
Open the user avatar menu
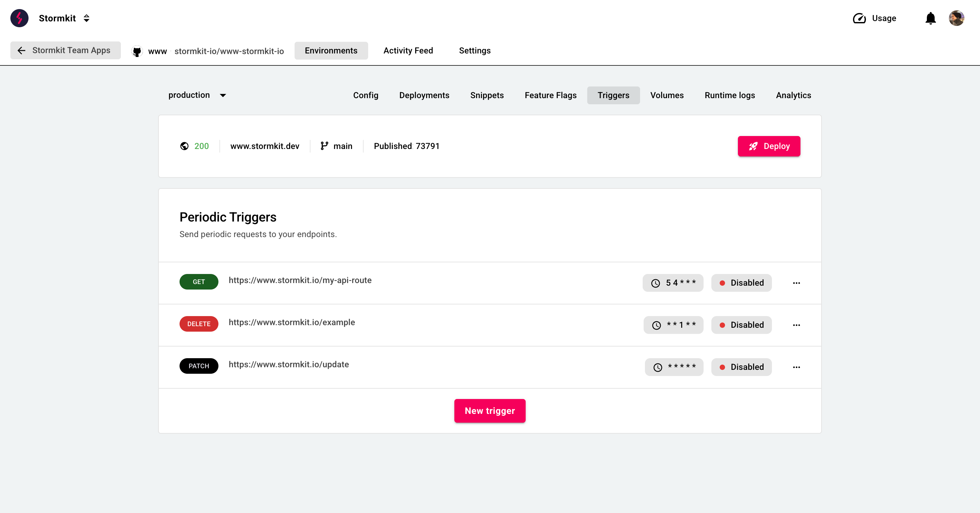pos(956,18)
